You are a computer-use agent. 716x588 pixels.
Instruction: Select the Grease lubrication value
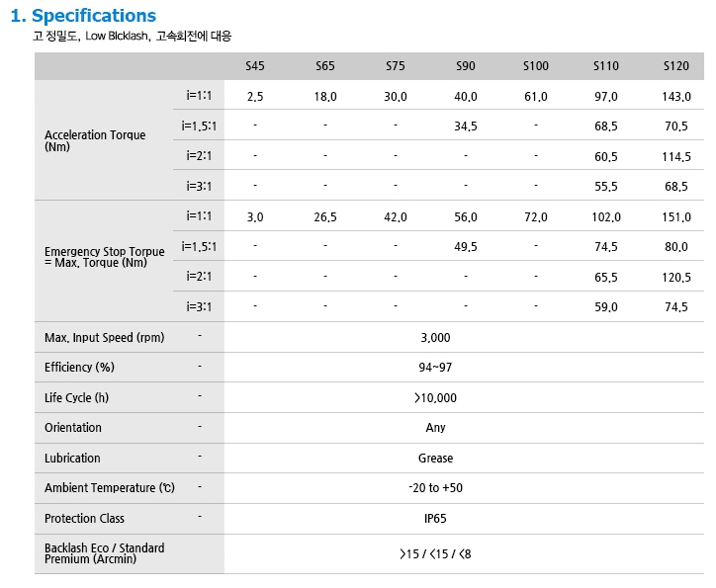[x=435, y=459]
